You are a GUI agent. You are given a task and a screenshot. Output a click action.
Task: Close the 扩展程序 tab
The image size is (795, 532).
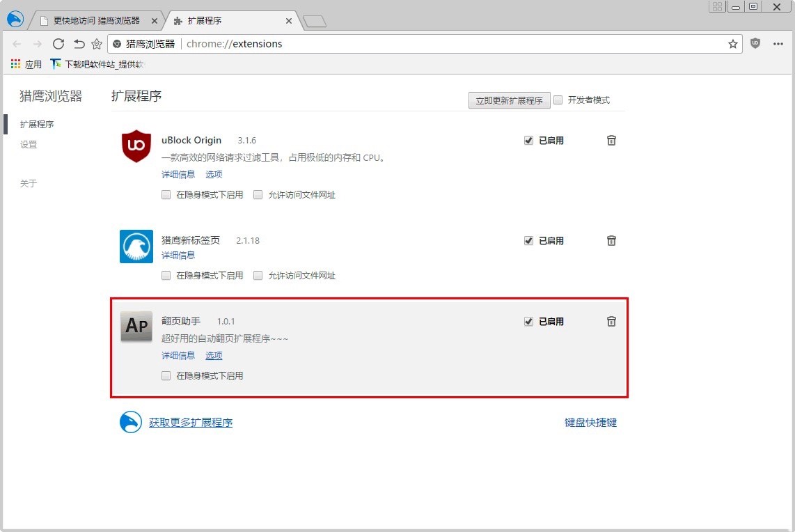288,21
